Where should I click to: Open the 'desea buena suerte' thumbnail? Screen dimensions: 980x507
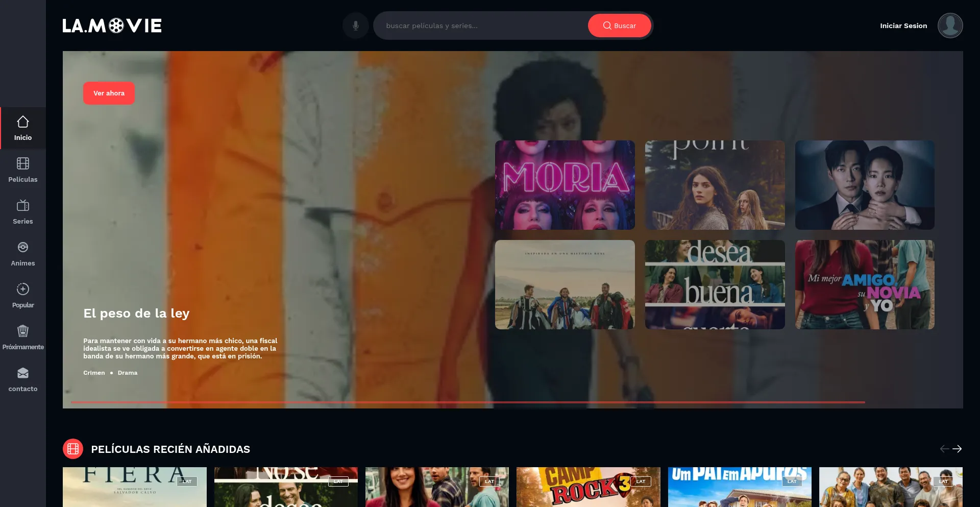click(x=715, y=284)
